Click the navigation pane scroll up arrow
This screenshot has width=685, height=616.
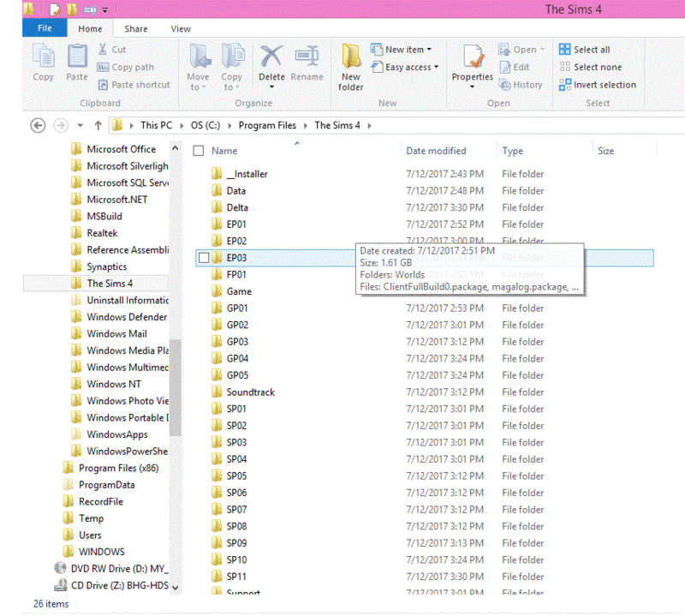(176, 148)
